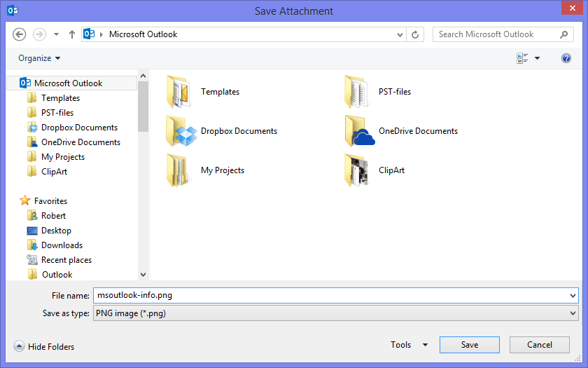588x368 pixels.
Task: Click the Refresh button in address bar
Action: [x=416, y=34]
